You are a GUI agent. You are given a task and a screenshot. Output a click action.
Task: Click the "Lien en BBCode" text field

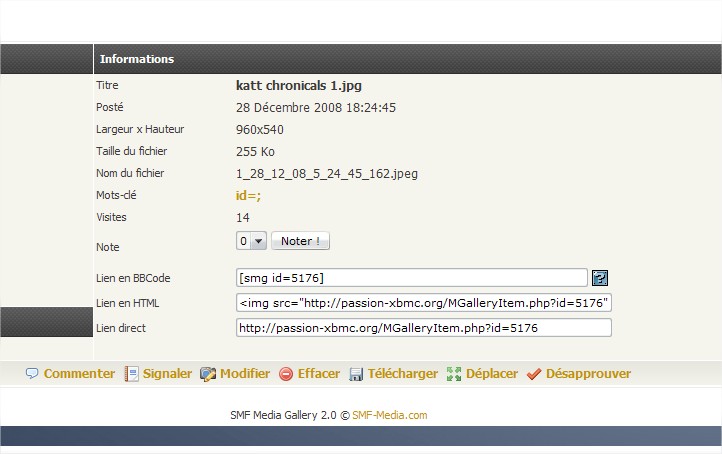point(411,278)
